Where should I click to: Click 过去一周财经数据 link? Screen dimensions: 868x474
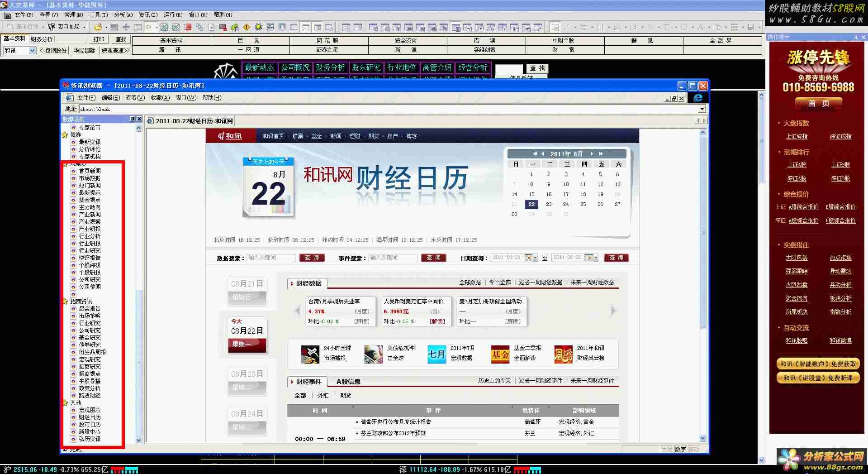pyautogui.click(x=541, y=282)
